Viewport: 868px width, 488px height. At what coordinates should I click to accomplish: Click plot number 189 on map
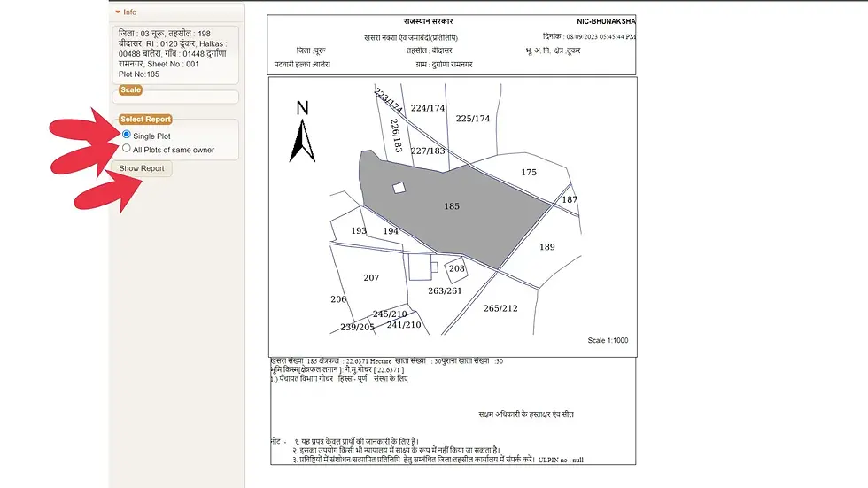547,247
